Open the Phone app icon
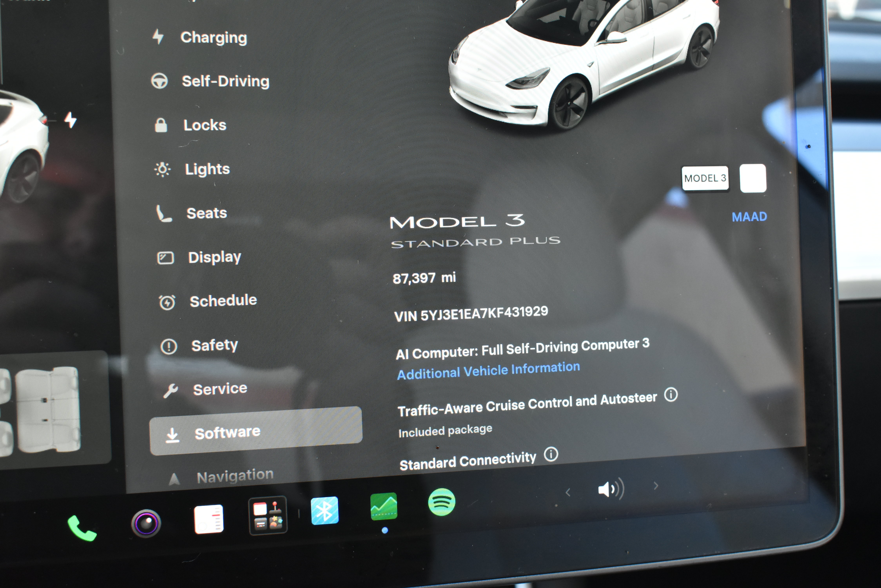 (x=82, y=528)
